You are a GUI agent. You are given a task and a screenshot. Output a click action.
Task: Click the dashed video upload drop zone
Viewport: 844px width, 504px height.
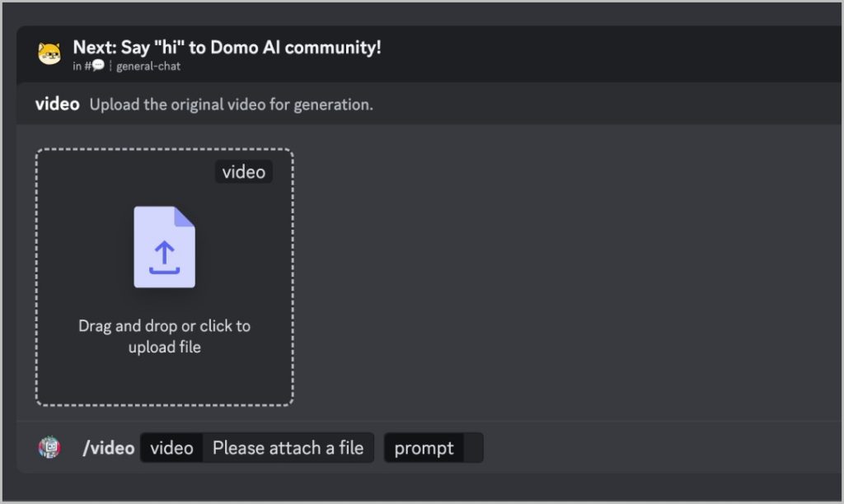tap(165, 277)
